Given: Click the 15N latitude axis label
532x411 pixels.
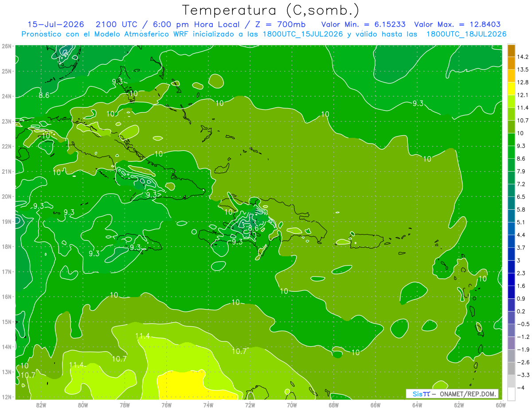Looking at the screenshot, I should [x=7, y=322].
